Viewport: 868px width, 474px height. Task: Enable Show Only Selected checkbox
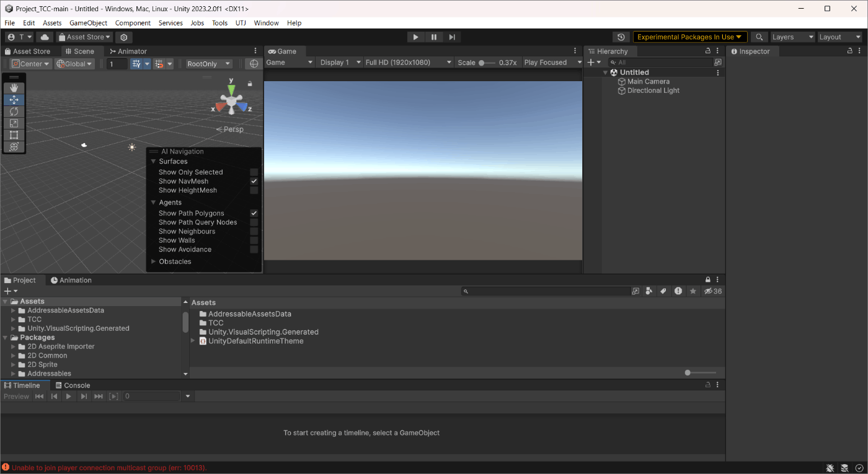click(x=254, y=172)
